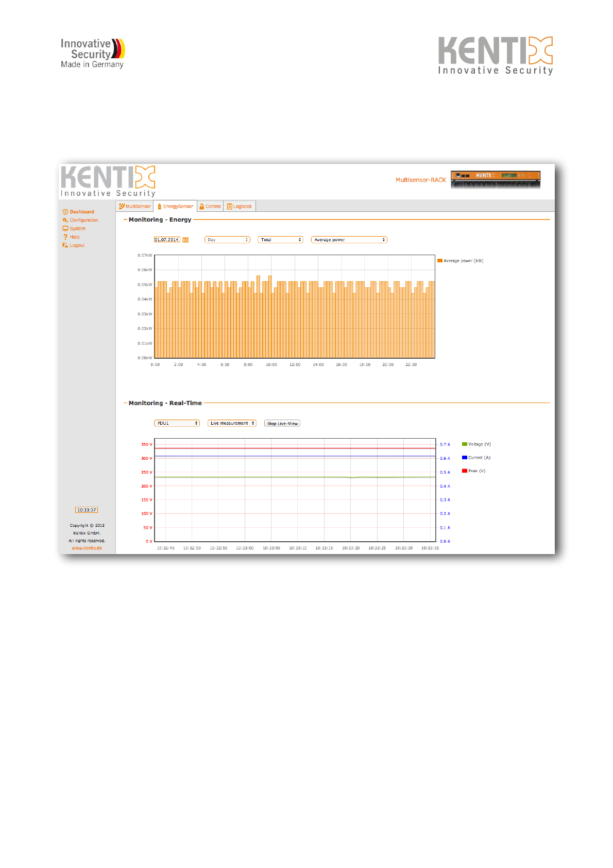Click the green Voltage legend swatch
613x868 pixels.
click(465, 444)
